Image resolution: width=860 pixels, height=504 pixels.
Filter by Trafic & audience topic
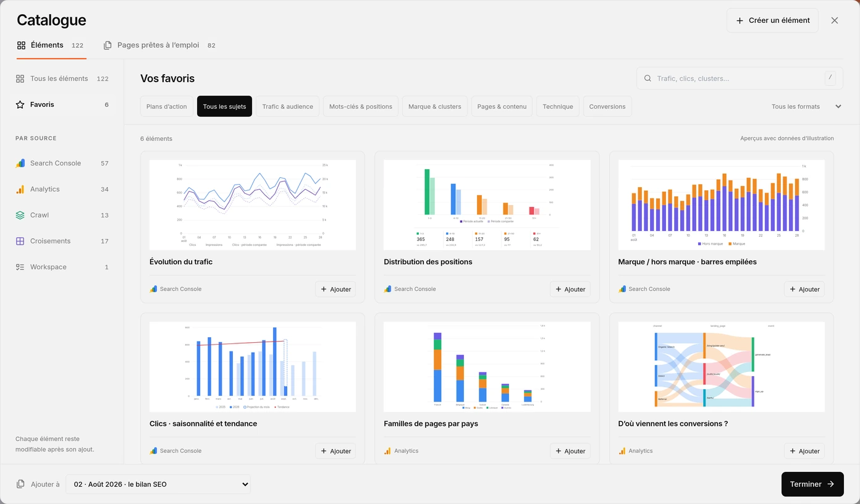click(287, 106)
